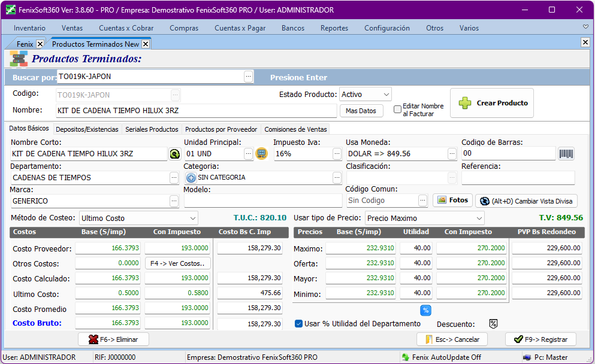Click the Nombre input field
595x364 pixels.
(x=196, y=111)
